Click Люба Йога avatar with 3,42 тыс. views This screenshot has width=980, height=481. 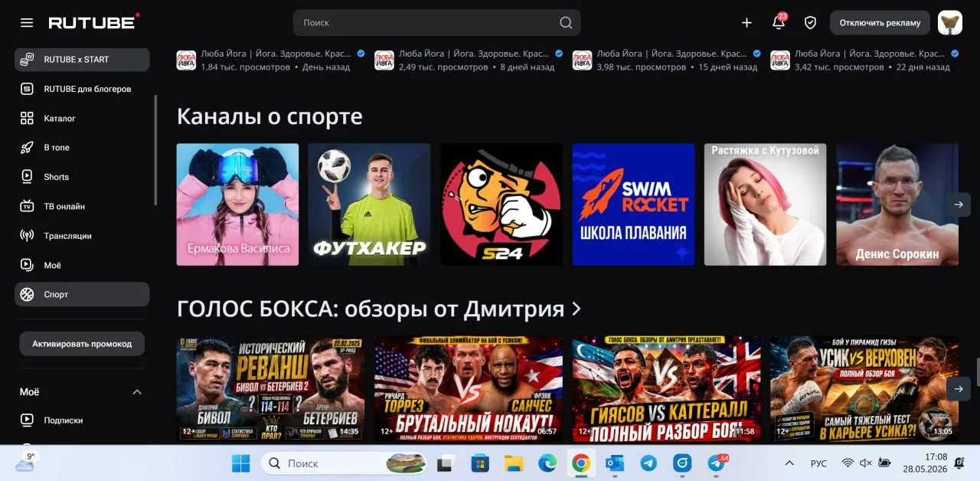point(780,61)
